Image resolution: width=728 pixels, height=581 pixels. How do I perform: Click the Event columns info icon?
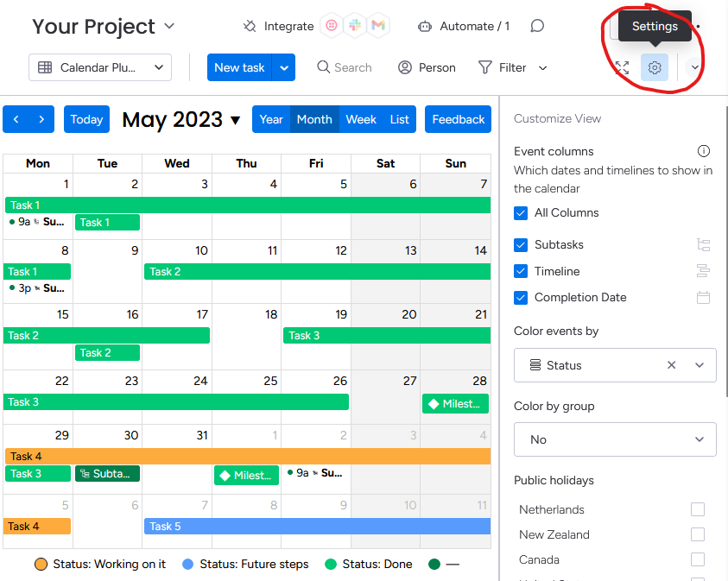pyautogui.click(x=704, y=151)
